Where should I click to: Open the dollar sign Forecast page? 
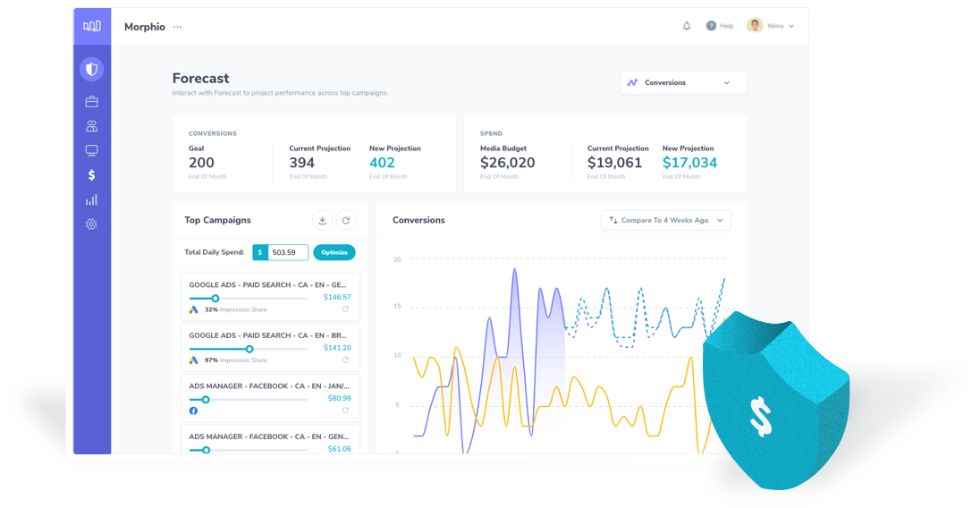(92, 175)
